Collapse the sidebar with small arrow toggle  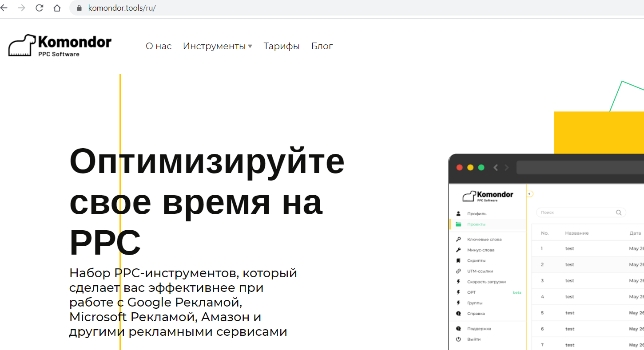pyautogui.click(x=529, y=194)
